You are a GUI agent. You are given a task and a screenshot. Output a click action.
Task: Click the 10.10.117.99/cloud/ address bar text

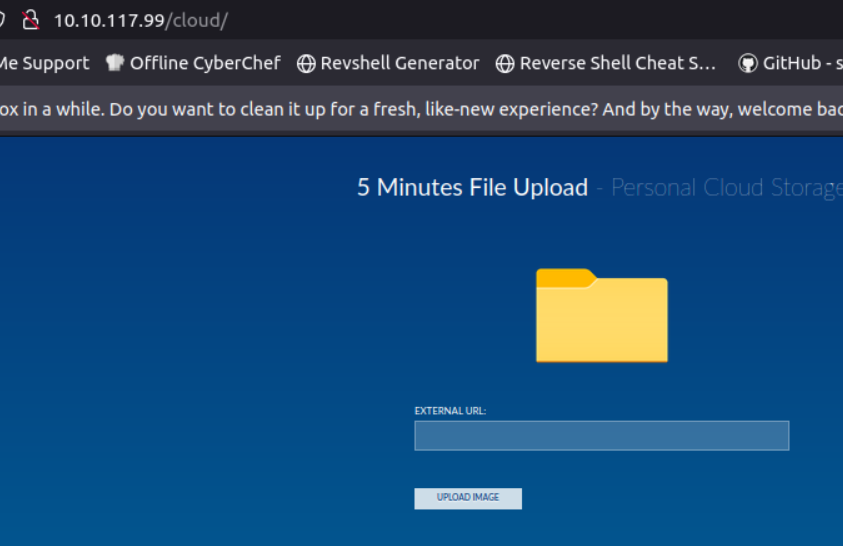(140, 20)
